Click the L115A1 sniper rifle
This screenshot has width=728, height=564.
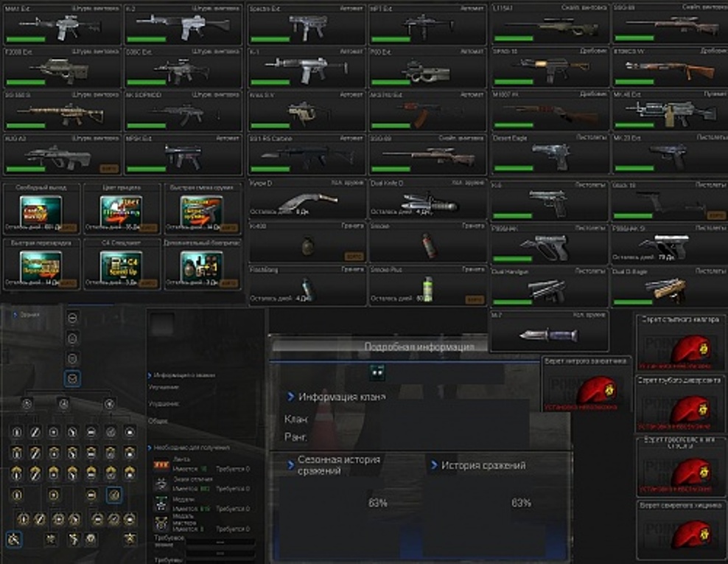point(550,24)
